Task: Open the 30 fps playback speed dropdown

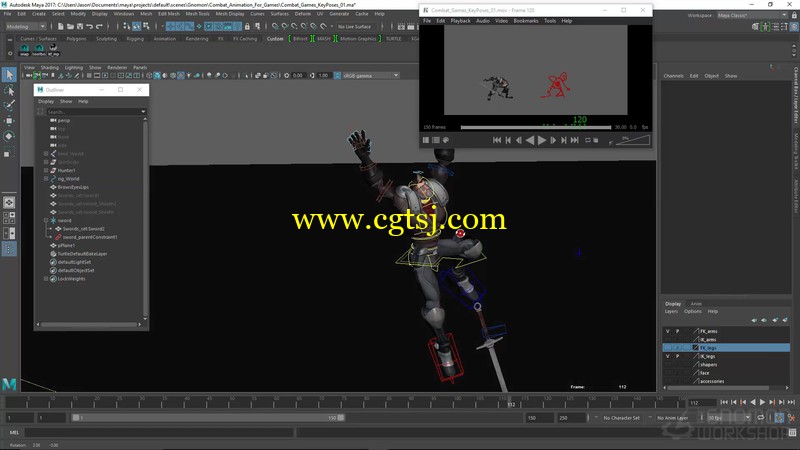Action: 729,418
